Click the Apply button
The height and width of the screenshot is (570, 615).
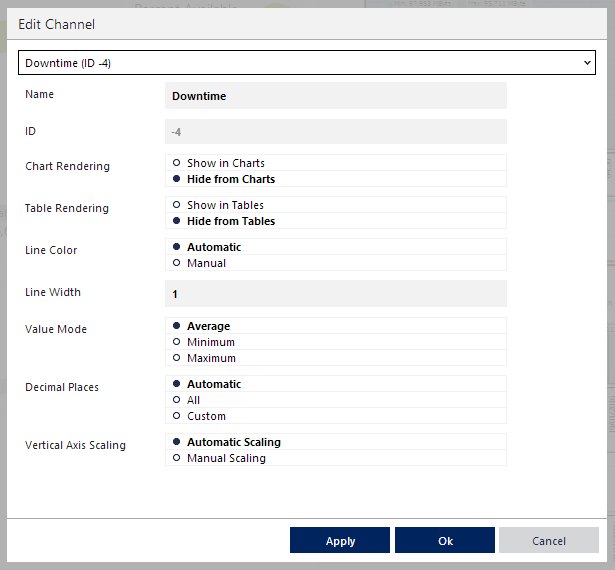pyautogui.click(x=340, y=540)
